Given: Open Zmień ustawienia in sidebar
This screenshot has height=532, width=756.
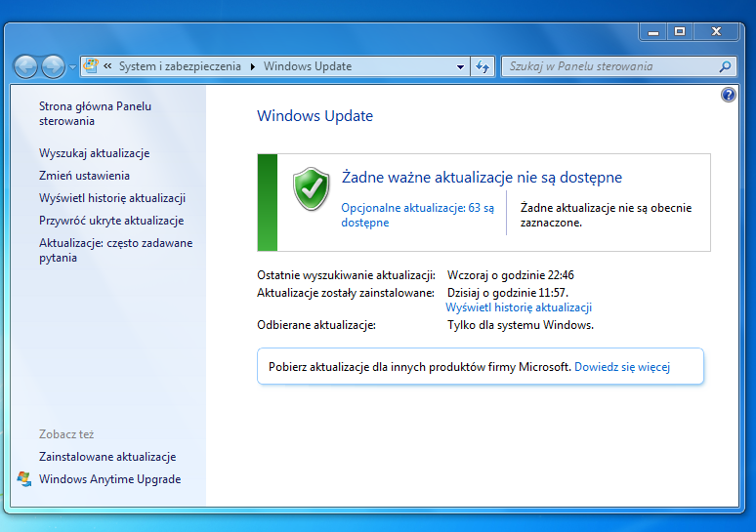Looking at the screenshot, I should pyautogui.click(x=84, y=176).
